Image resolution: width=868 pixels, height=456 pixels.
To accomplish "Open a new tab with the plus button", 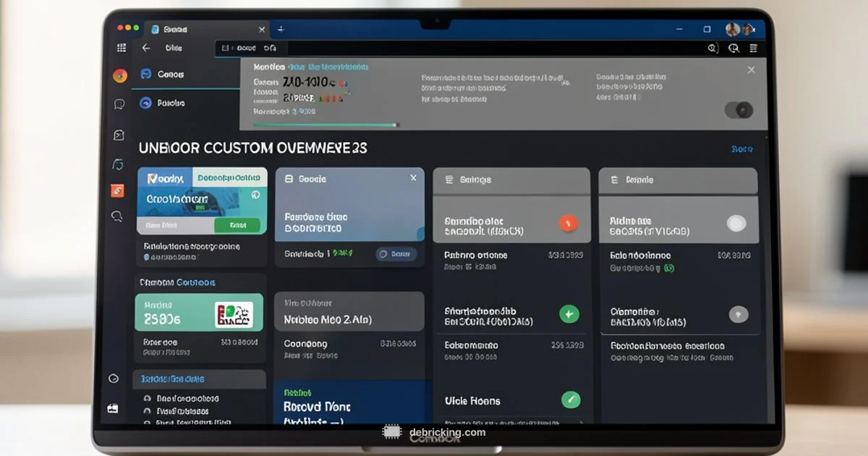I will [281, 29].
